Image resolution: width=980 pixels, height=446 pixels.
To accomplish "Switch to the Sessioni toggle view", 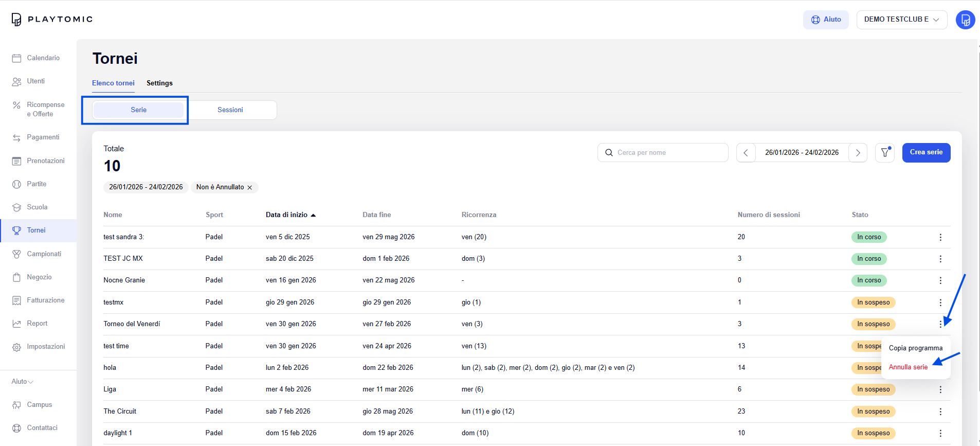I will coord(230,110).
